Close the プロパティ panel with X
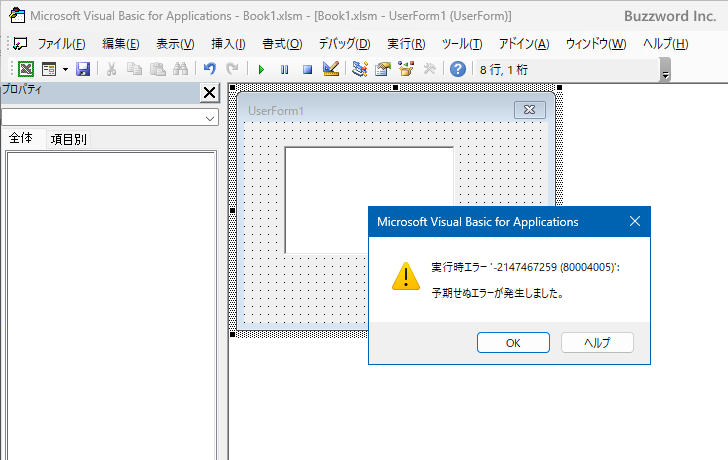This screenshot has width=728, height=460. click(x=209, y=93)
